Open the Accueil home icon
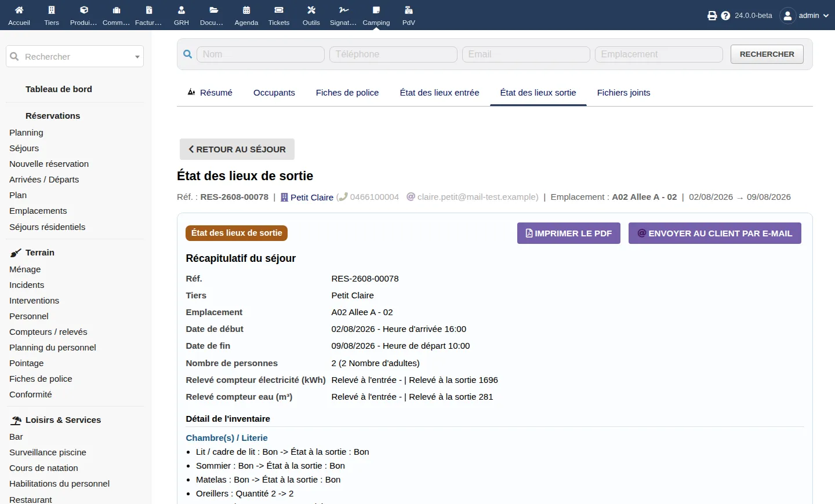Image resolution: width=835 pixels, height=504 pixels. [19, 10]
